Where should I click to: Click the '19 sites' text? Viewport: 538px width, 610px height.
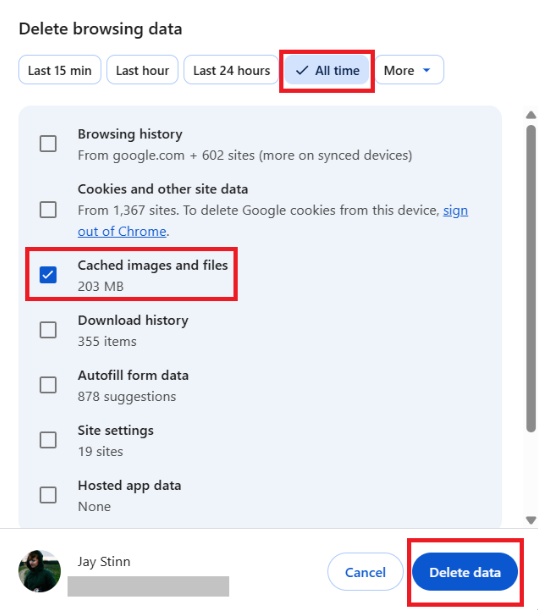(100, 452)
